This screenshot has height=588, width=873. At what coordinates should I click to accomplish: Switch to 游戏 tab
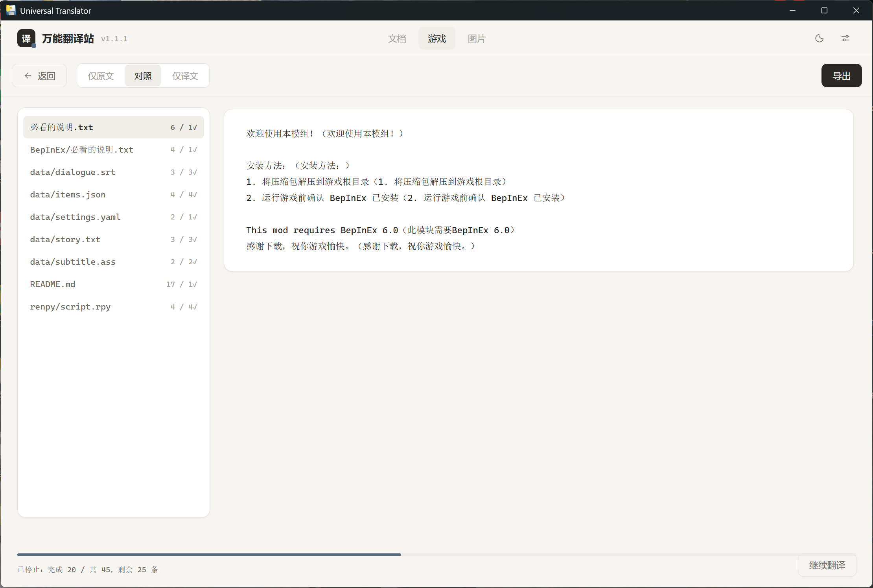pos(437,38)
